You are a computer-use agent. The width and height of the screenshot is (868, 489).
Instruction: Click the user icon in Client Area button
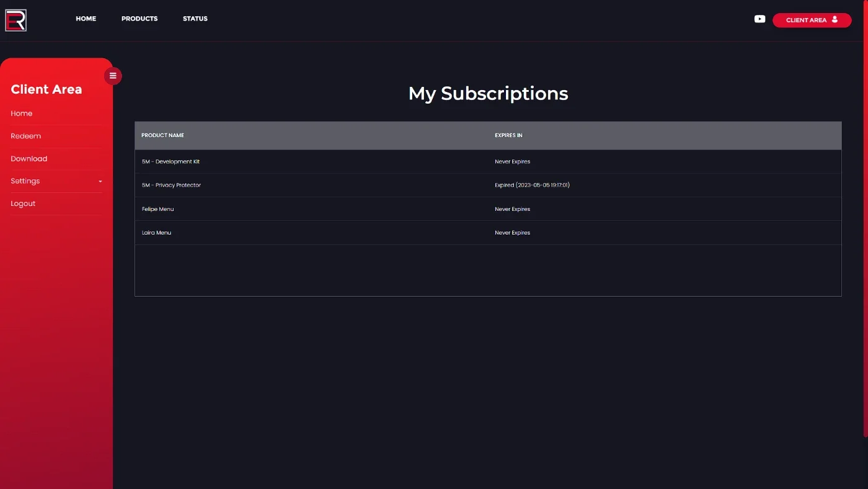pos(835,20)
